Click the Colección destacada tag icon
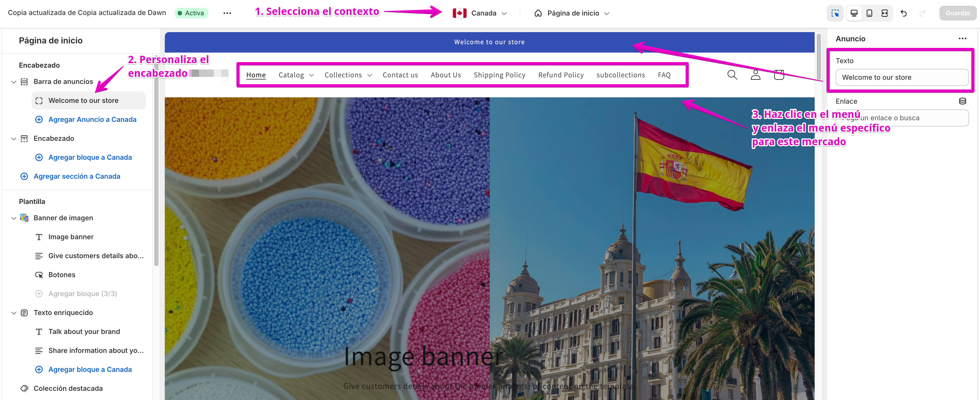The width and height of the screenshot is (980, 400). pyautogui.click(x=24, y=388)
